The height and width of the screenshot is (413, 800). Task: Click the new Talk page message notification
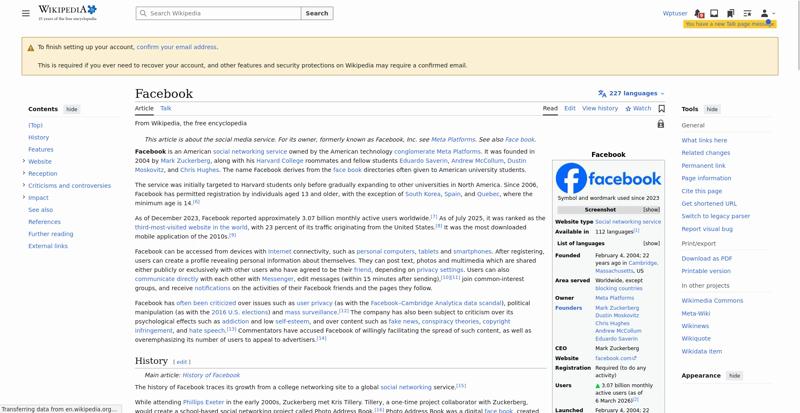click(x=730, y=24)
